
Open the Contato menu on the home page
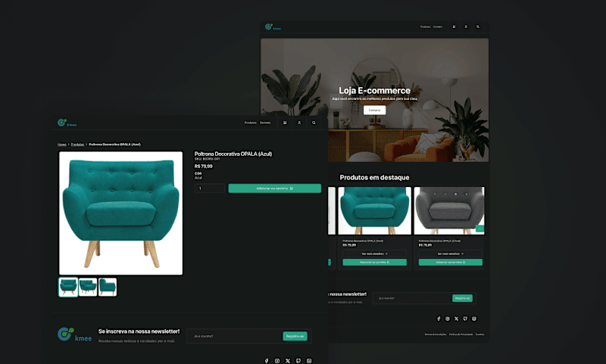pyautogui.click(x=438, y=27)
